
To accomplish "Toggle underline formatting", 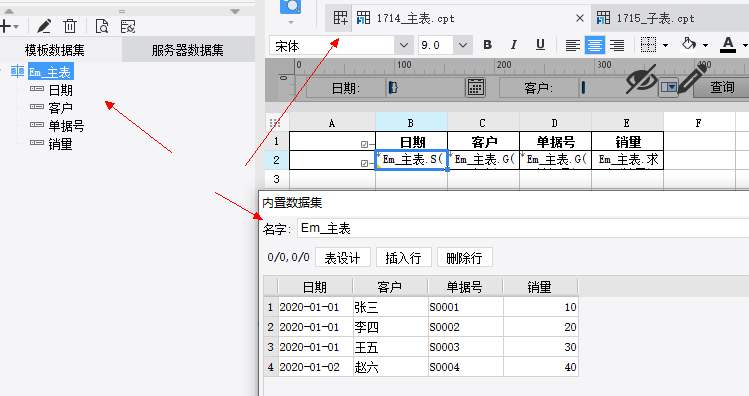I will click(540, 45).
